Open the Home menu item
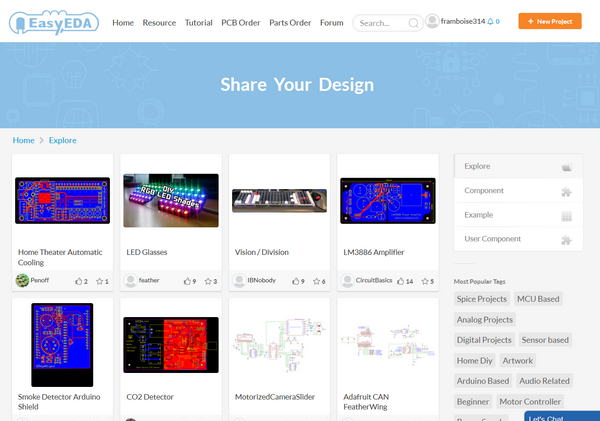Viewport: 600px width, 421px height. tap(123, 23)
